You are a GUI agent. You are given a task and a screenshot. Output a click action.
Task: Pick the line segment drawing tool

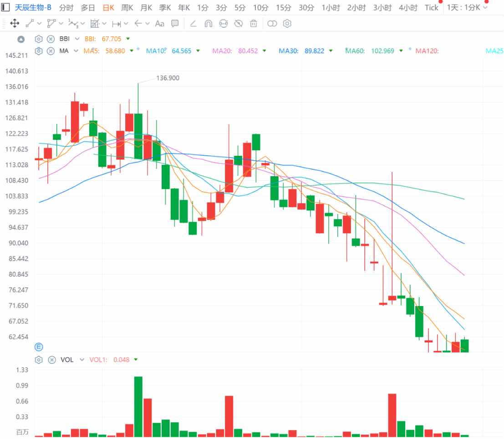pos(30,24)
